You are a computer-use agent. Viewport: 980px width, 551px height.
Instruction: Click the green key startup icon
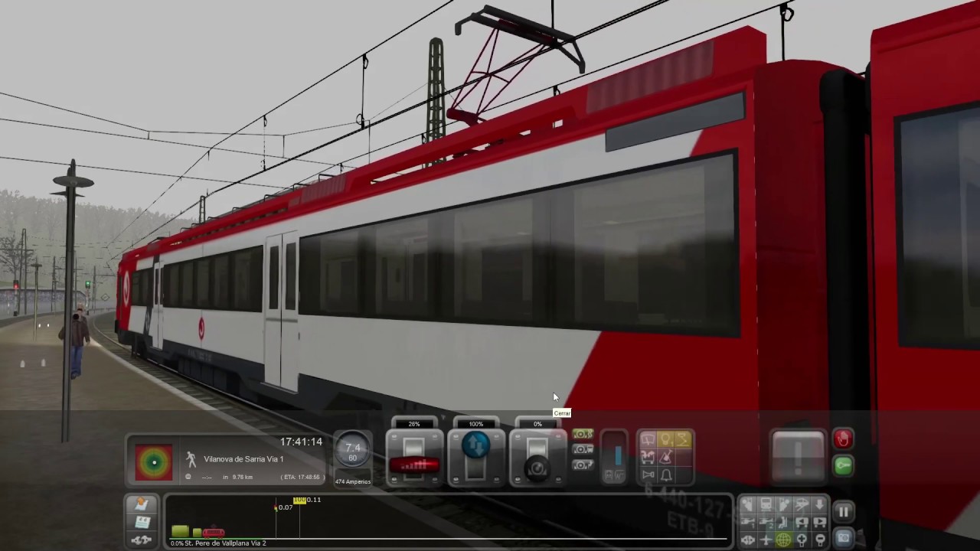[843, 465]
